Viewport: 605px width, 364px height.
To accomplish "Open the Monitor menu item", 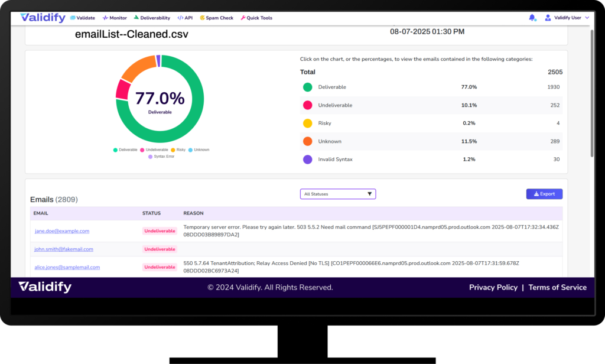I will [115, 18].
